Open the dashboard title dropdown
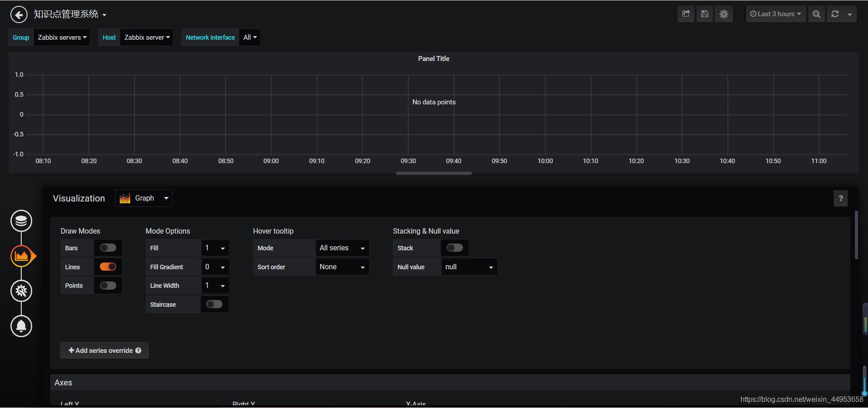868x408 pixels. point(70,14)
